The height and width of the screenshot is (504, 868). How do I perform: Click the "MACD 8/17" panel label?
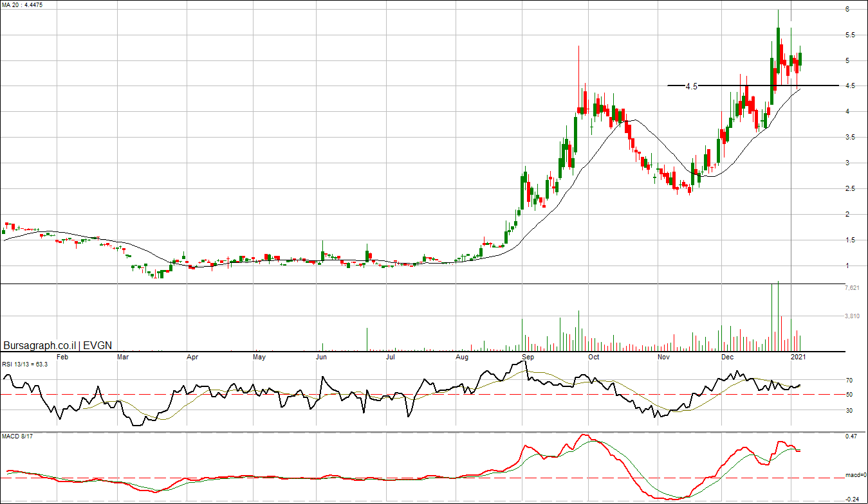pos(17,437)
